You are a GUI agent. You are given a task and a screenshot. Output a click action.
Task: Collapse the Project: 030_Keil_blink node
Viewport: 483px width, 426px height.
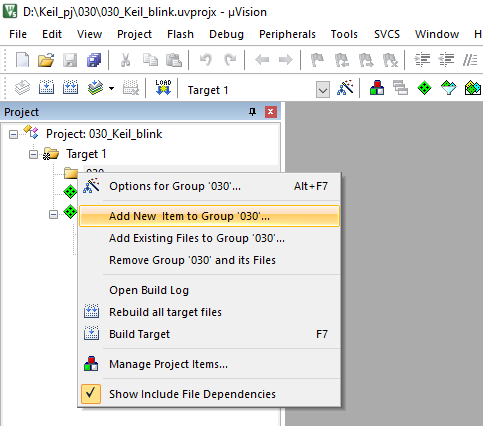13,134
